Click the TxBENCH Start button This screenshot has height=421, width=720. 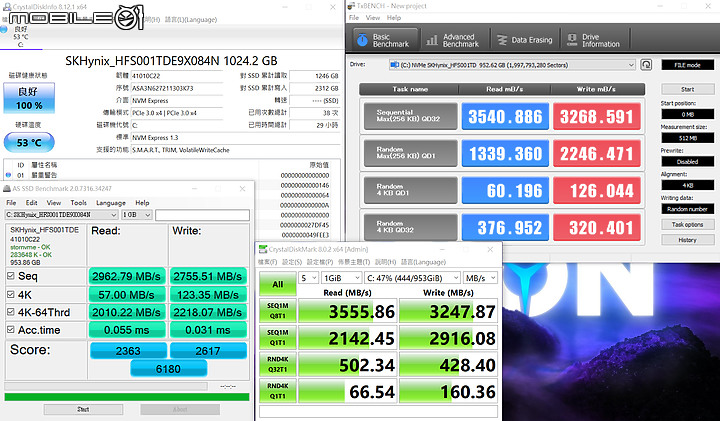coord(687,89)
